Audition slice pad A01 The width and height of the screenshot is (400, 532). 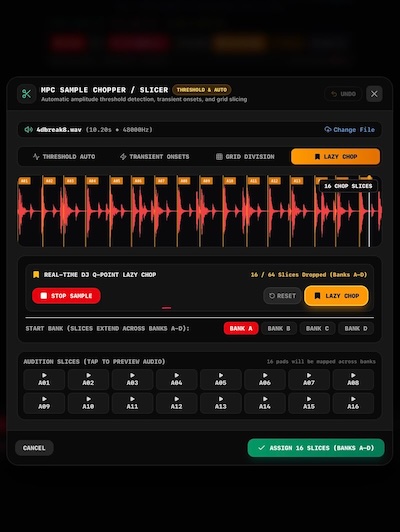click(x=44, y=379)
